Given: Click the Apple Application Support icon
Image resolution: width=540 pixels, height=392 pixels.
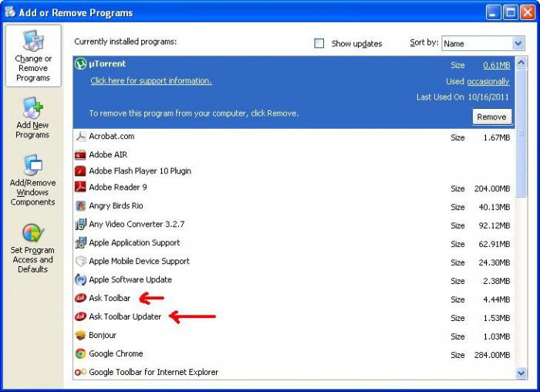Looking at the screenshot, I should click(80, 243).
